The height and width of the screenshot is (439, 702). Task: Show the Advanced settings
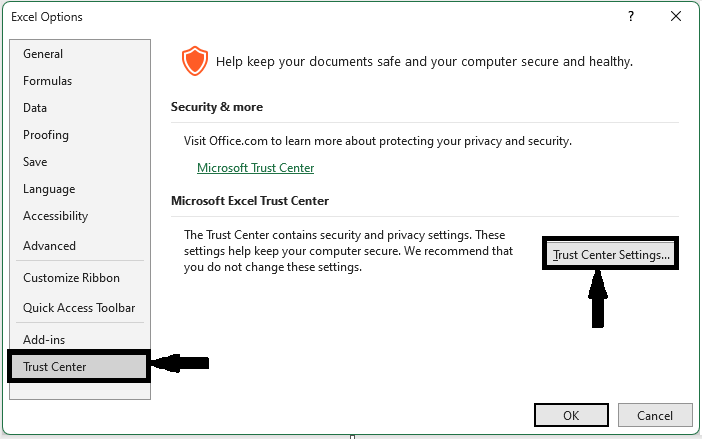pyautogui.click(x=49, y=246)
